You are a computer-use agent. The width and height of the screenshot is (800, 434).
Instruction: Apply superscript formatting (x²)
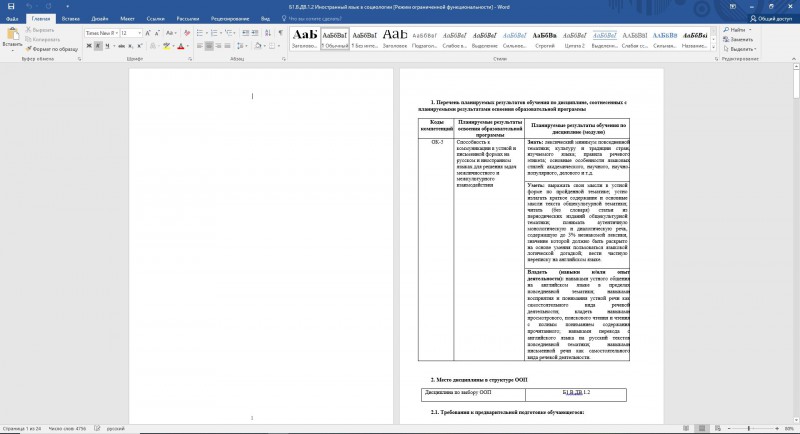tap(140, 46)
